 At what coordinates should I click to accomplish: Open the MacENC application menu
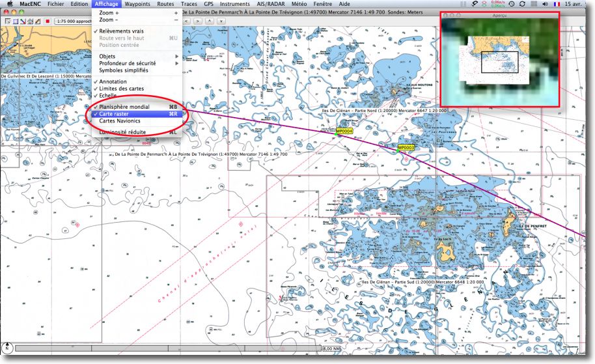pyautogui.click(x=30, y=4)
